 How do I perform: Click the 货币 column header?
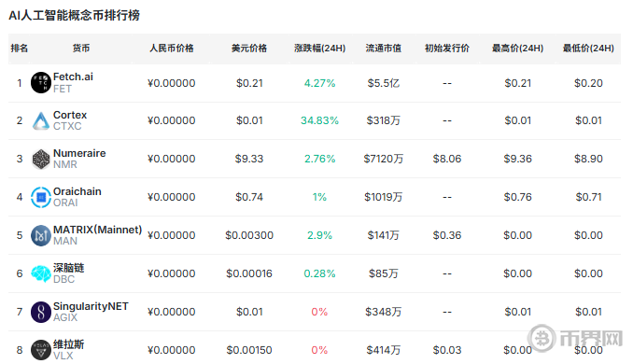pyautogui.click(x=81, y=49)
